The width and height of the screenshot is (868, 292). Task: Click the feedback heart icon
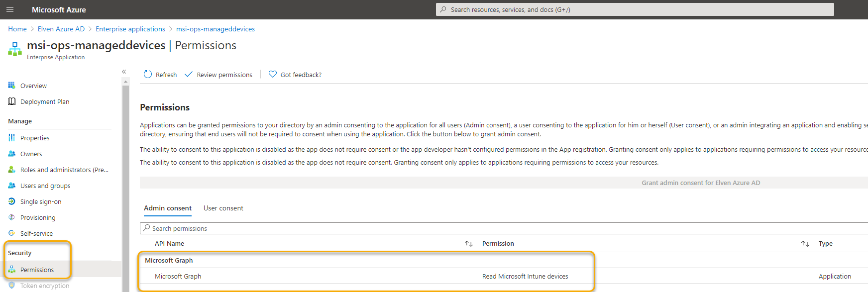coord(273,74)
